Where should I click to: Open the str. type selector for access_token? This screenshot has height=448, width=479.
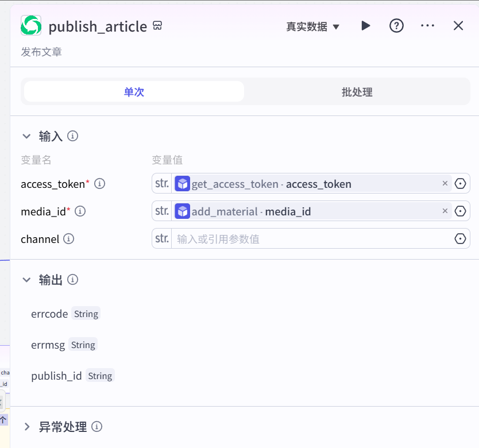click(161, 183)
